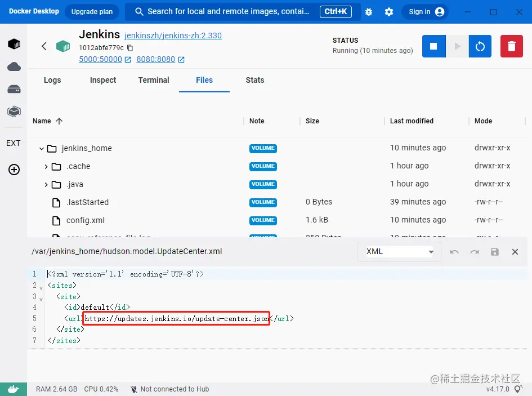Click the add extensions plus icon
The width and height of the screenshot is (532, 396).
pos(14,170)
